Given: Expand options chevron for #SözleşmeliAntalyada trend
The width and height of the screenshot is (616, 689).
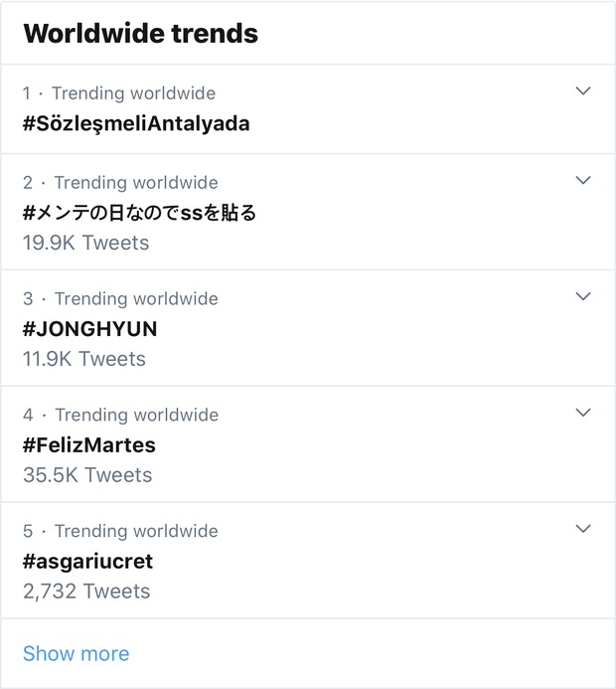Looking at the screenshot, I should 583,91.
